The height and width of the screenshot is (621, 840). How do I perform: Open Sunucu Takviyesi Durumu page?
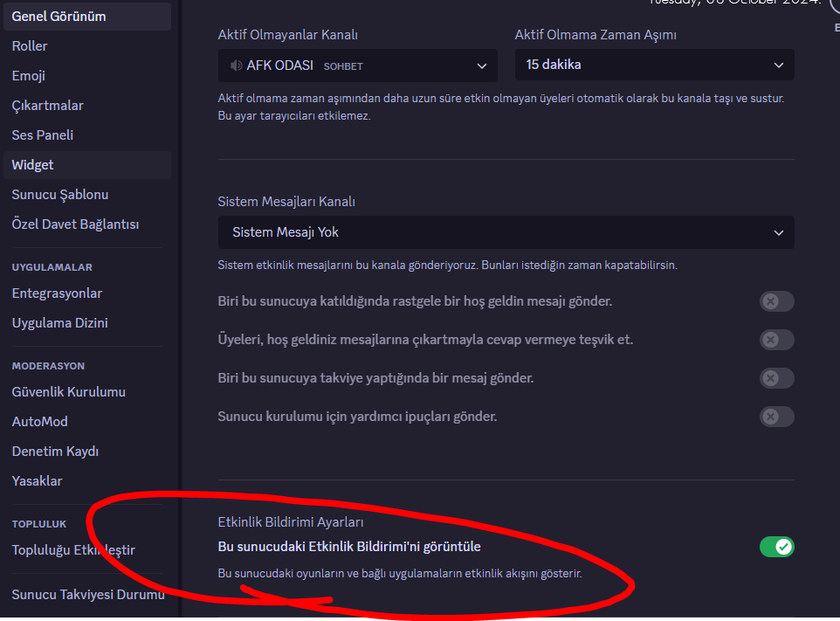point(87,595)
